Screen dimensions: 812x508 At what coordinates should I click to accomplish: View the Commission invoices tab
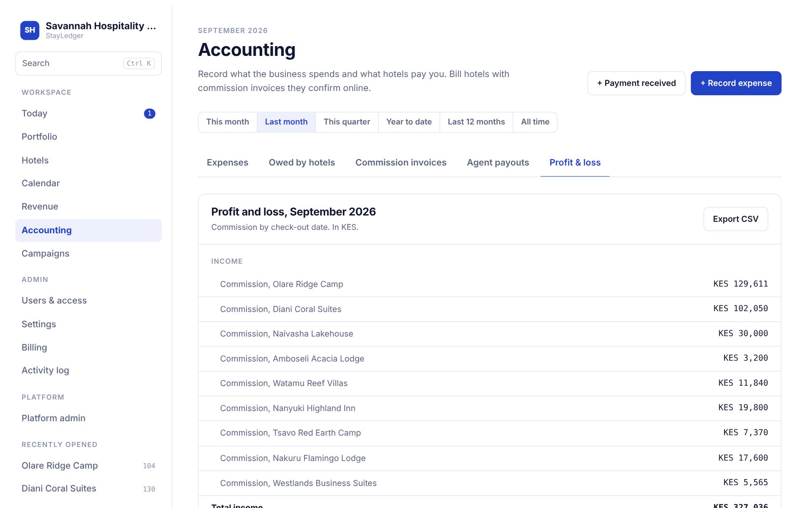(x=401, y=163)
